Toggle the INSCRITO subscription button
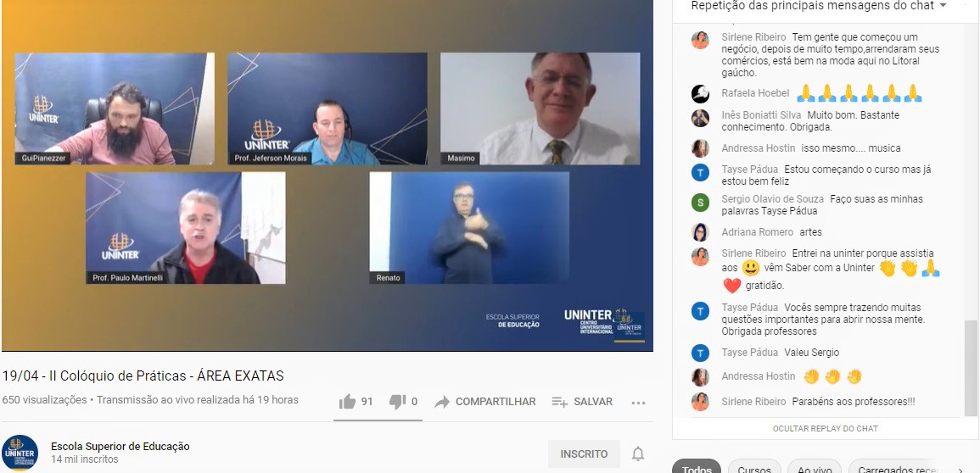This screenshot has width=980, height=473. [x=584, y=454]
